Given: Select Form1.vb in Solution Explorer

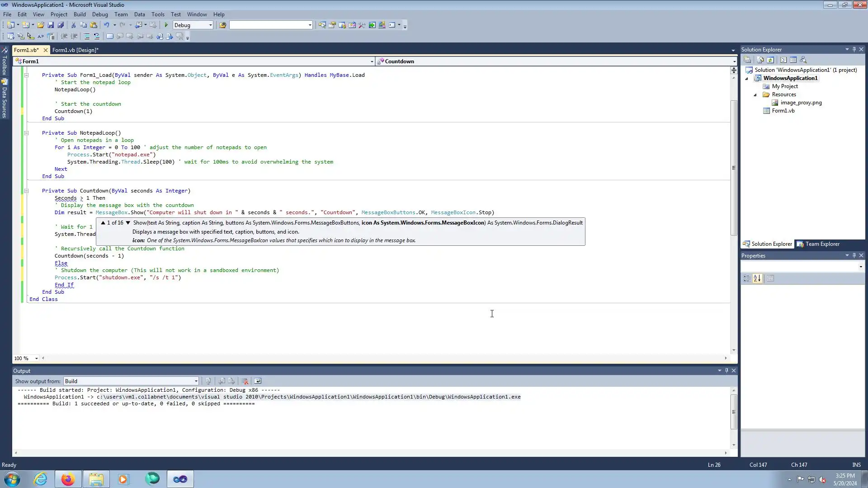Looking at the screenshot, I should 783,111.
